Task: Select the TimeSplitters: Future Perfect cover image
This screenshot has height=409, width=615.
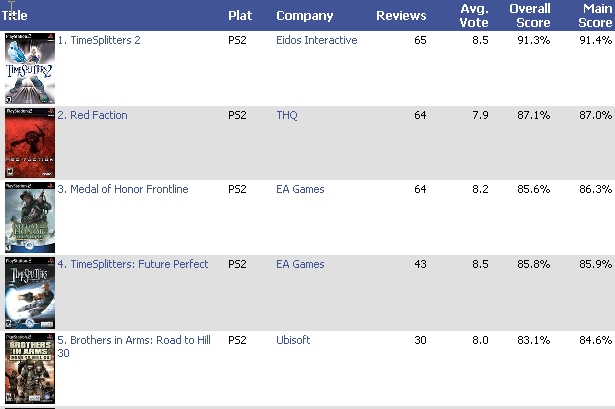Action: (x=30, y=292)
